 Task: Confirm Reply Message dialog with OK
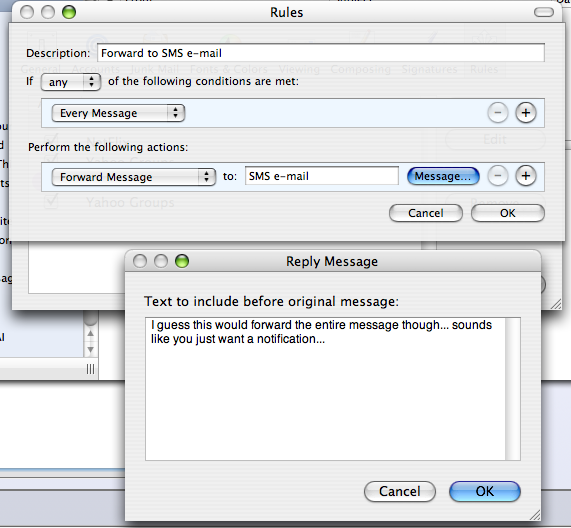485,491
